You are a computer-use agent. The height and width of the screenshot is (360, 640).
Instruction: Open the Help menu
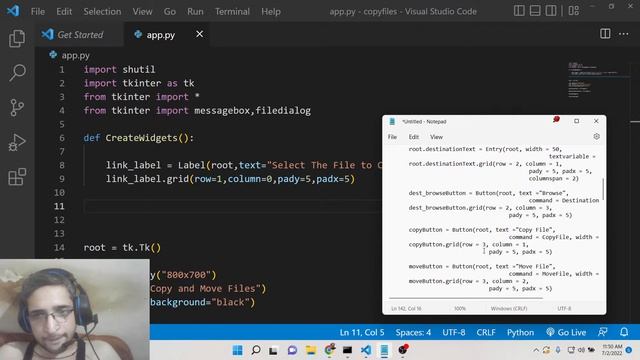click(x=271, y=11)
